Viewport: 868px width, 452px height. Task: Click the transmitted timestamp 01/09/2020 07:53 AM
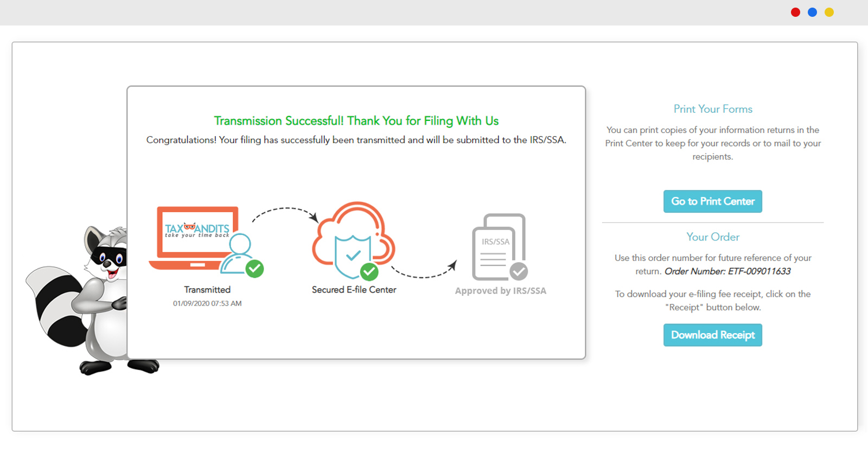pyautogui.click(x=207, y=303)
